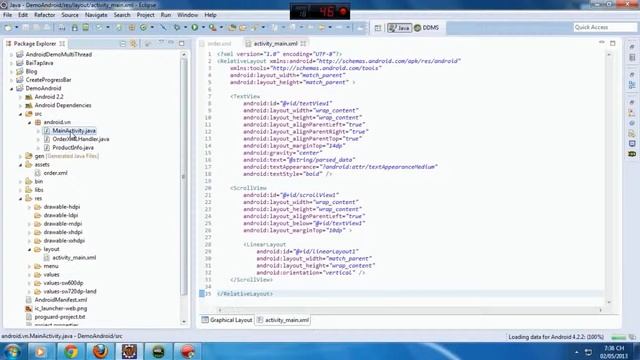This screenshot has height=360, width=640.
Task: Open the Navigate menu
Action: pos(96,15)
